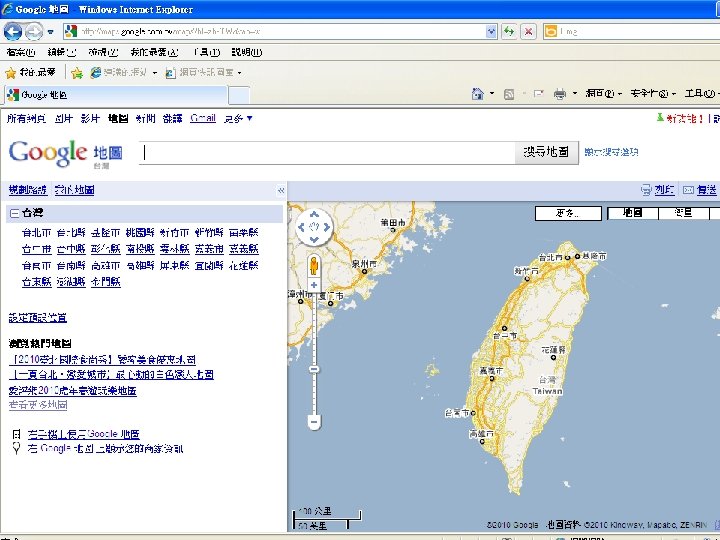Pan the map left with the arrow

click(301, 227)
